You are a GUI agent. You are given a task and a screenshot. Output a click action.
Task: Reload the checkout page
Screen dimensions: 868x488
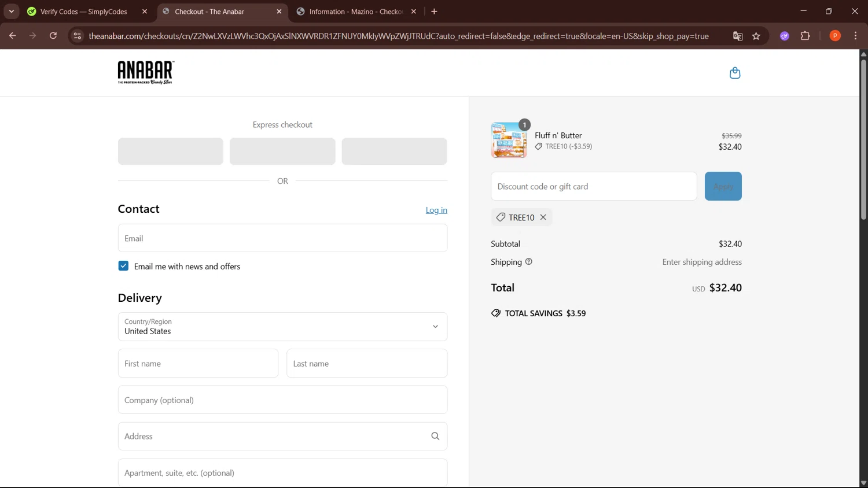[53, 36]
